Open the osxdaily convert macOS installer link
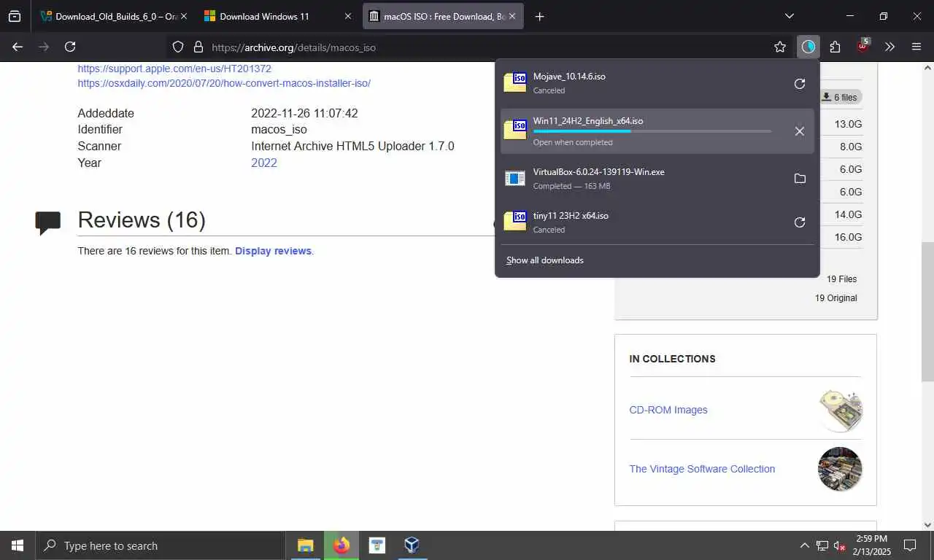This screenshot has height=560, width=934. [x=224, y=83]
